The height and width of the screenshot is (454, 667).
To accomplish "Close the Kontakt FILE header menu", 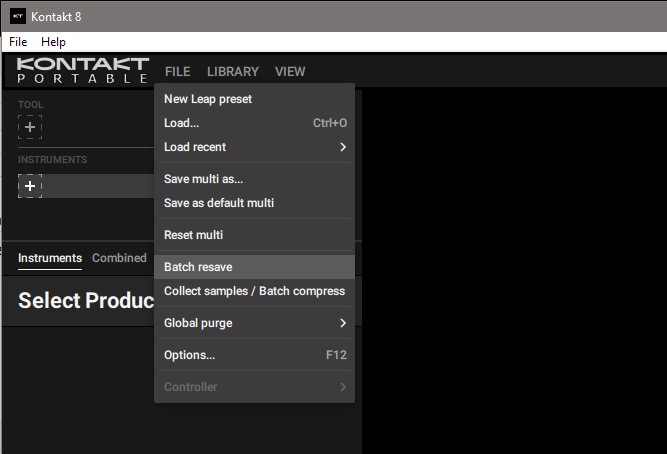I will pos(177,71).
